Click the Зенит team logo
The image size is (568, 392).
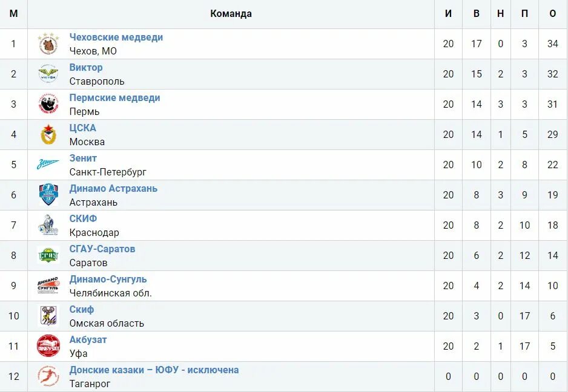point(48,165)
